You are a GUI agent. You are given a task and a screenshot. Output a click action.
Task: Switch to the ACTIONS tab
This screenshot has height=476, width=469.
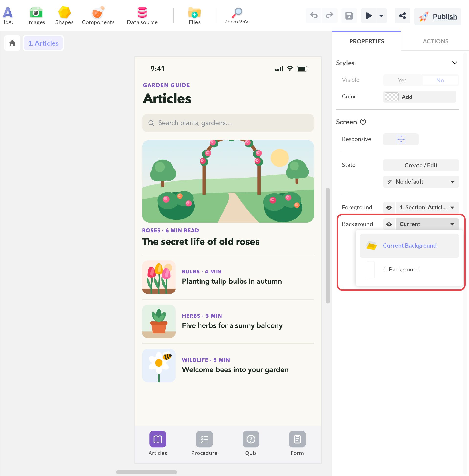tap(435, 41)
